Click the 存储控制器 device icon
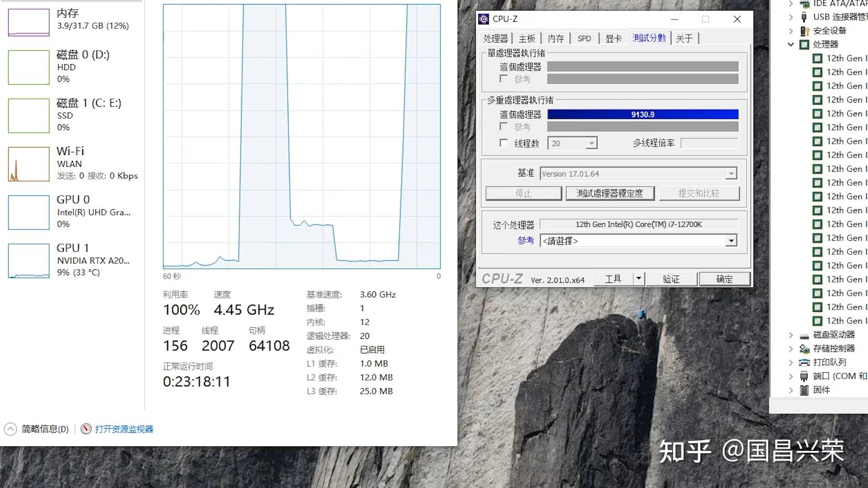This screenshot has height=488, width=868. click(x=804, y=348)
